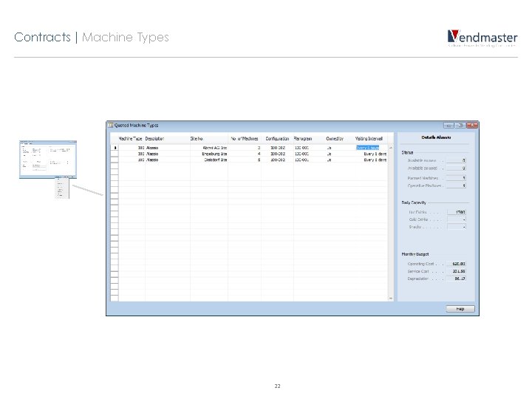This screenshot has height=399, width=532.
Task: Click the Help button
Action: pos(460,309)
